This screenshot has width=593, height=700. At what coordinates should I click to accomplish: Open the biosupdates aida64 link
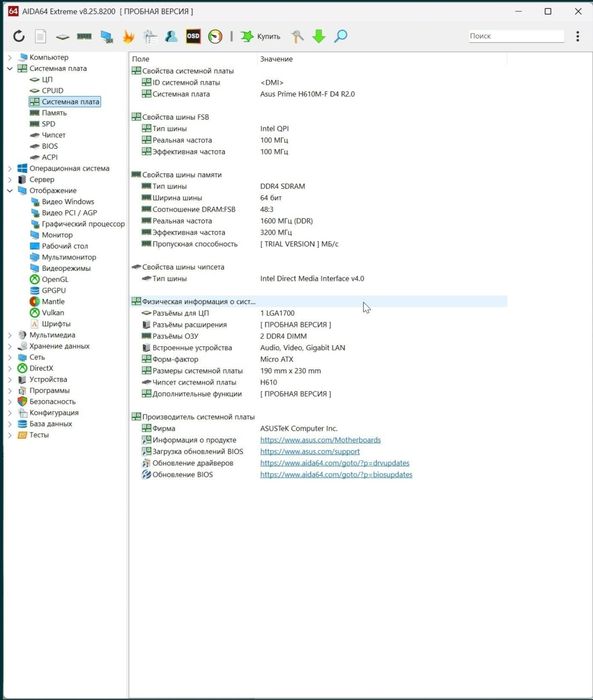pyautogui.click(x=336, y=475)
